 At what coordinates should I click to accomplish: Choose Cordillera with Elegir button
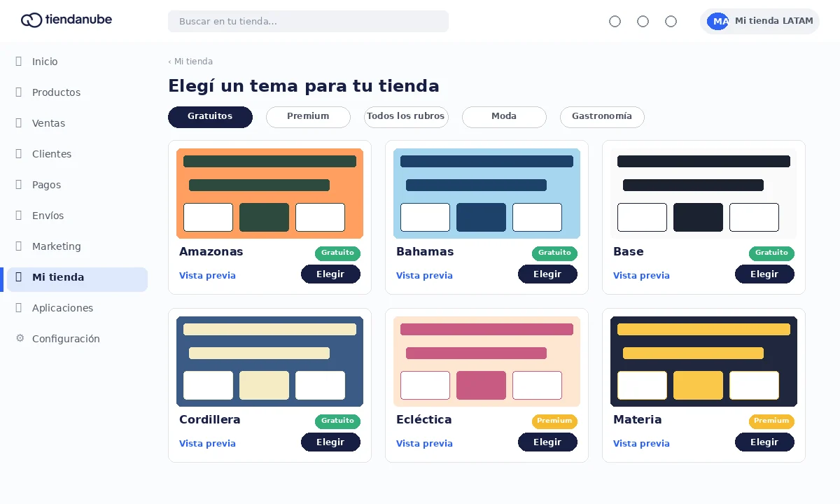[x=330, y=442]
